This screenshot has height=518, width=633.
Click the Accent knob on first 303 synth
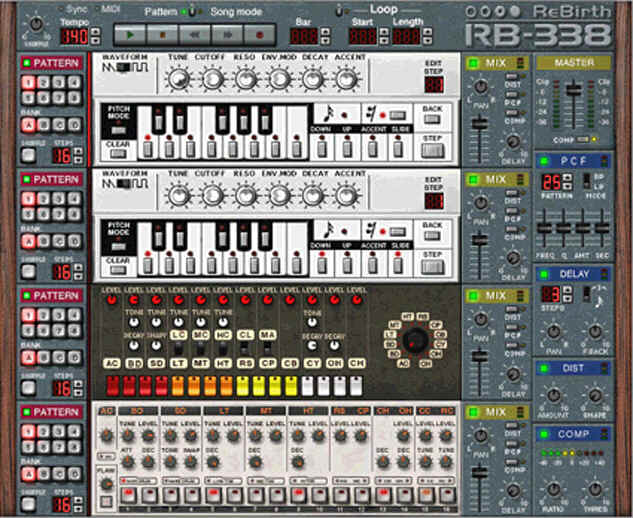pyautogui.click(x=346, y=79)
